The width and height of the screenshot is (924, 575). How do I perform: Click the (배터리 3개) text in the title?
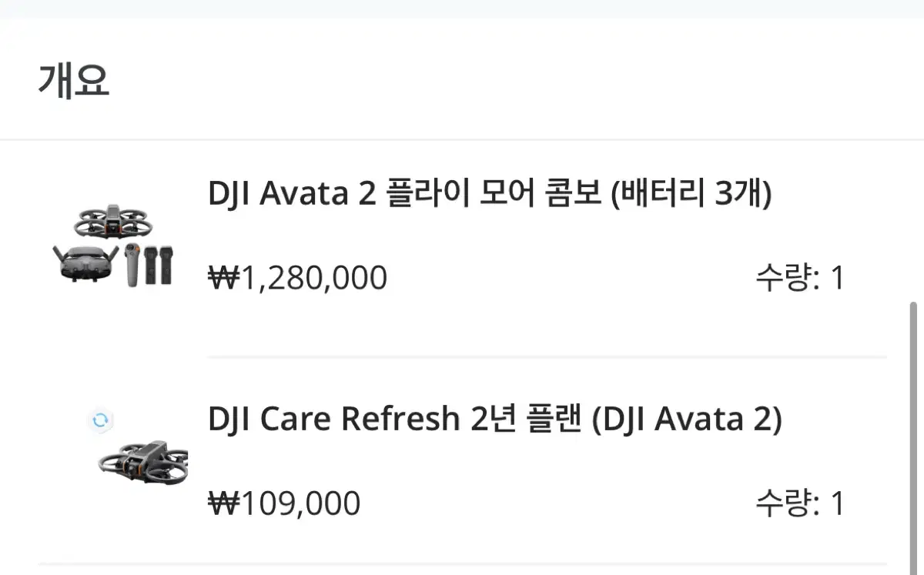tap(691, 194)
